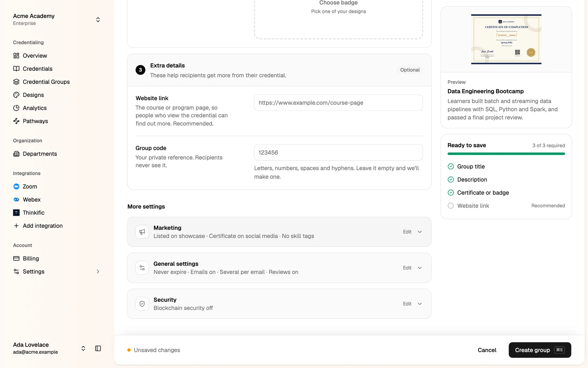Click the Security shield icon
Image resolution: width=588 pixels, height=368 pixels.
[x=142, y=304]
